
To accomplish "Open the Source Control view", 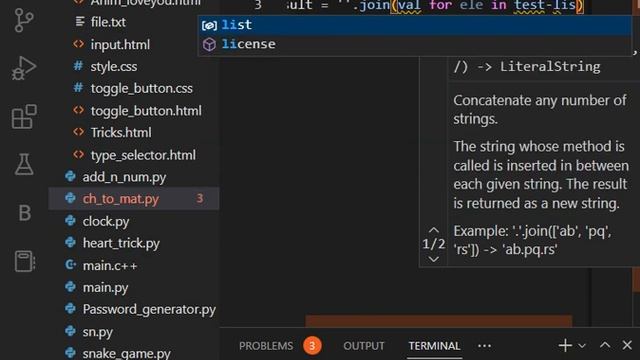I will [24, 20].
